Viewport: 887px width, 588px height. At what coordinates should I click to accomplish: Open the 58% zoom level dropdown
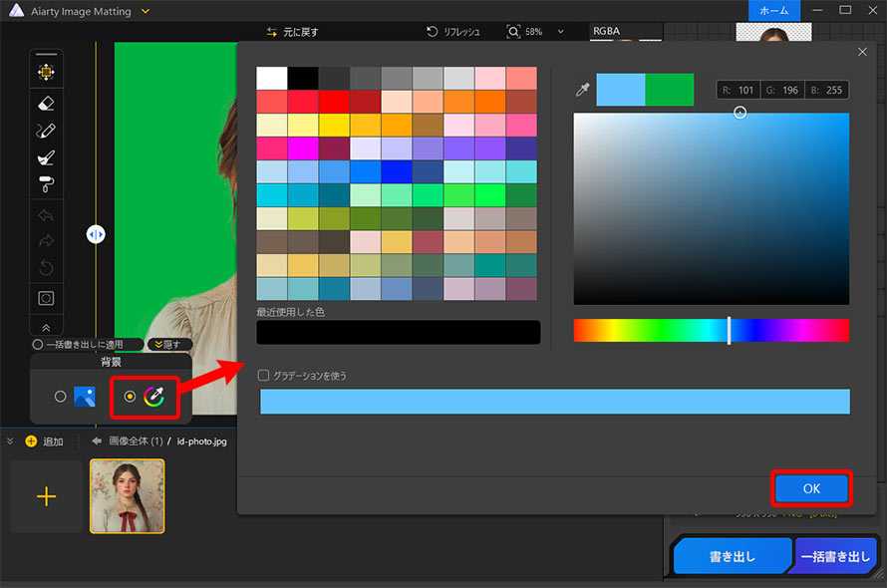click(562, 31)
